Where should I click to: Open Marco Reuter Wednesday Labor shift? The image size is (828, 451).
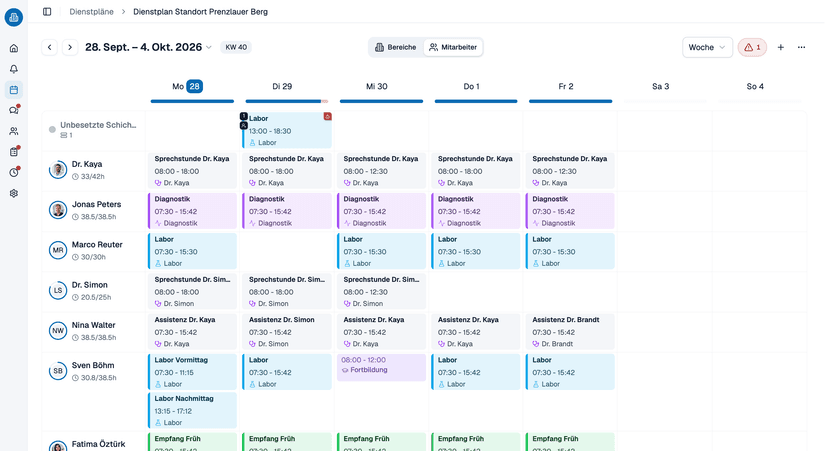click(x=381, y=251)
